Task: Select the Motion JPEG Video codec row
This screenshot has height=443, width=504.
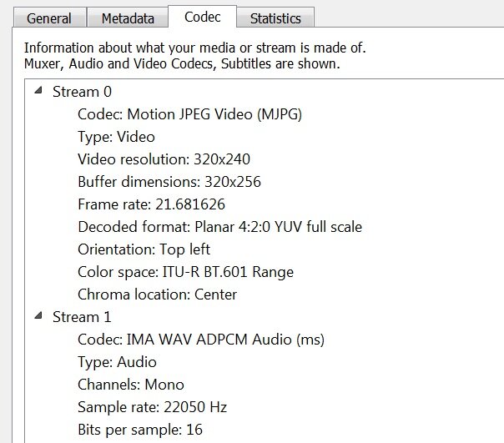Action: pyautogui.click(x=189, y=114)
